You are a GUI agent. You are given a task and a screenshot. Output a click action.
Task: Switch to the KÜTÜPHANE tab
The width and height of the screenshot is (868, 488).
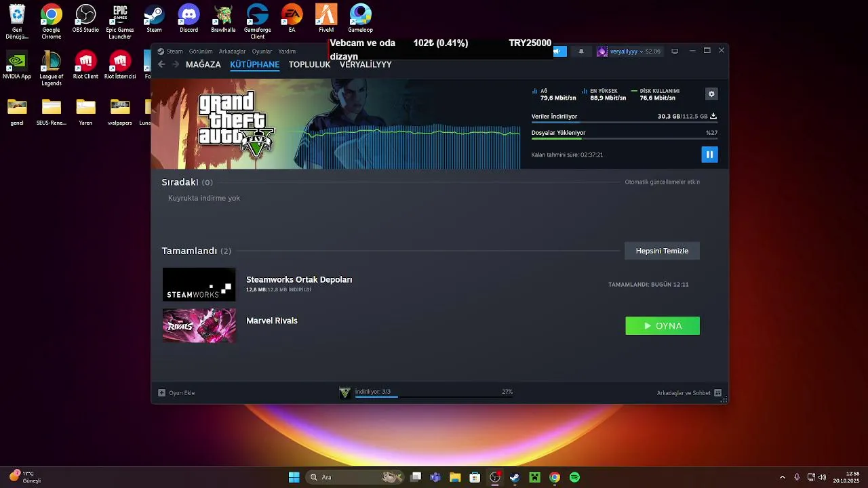(x=255, y=64)
